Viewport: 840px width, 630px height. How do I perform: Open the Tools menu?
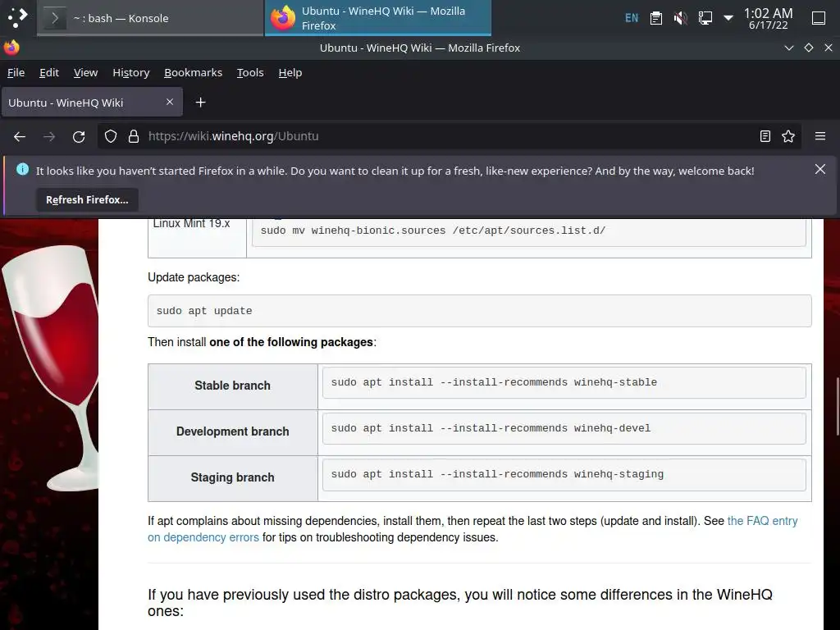pyautogui.click(x=250, y=72)
